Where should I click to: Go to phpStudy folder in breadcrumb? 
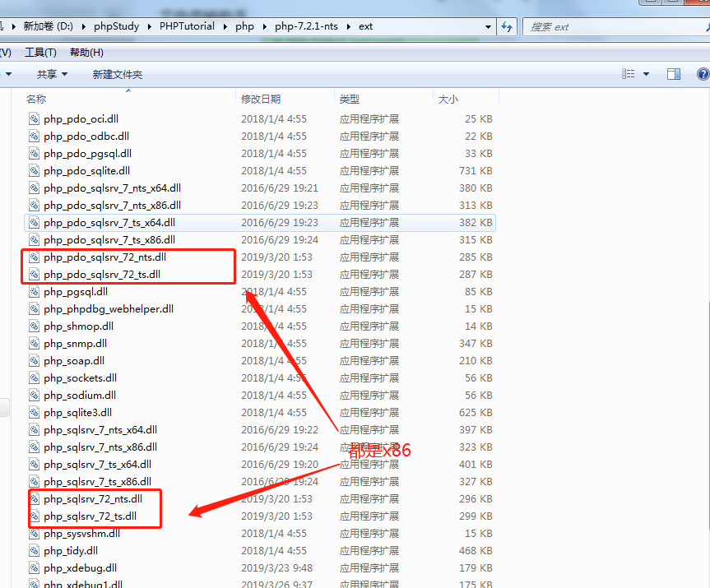[116, 26]
